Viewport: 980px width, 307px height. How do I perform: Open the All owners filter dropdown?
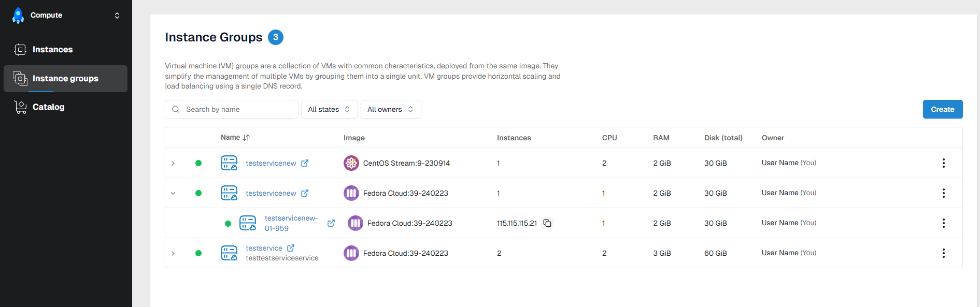click(390, 109)
